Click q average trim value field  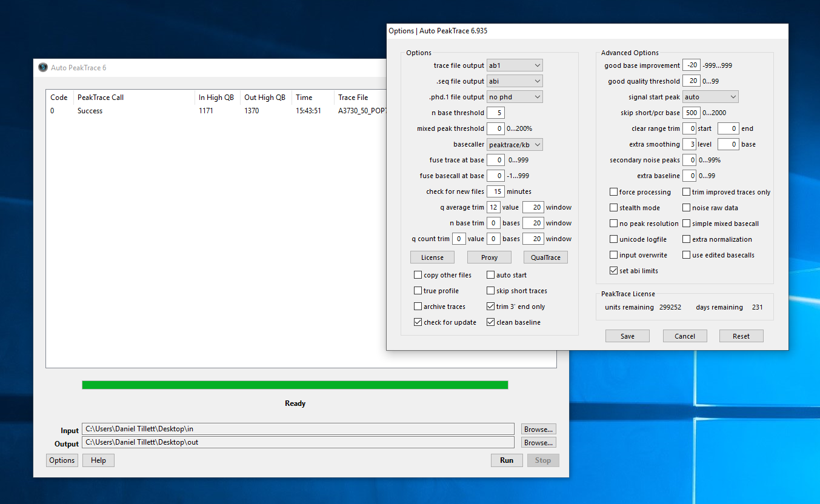click(493, 207)
